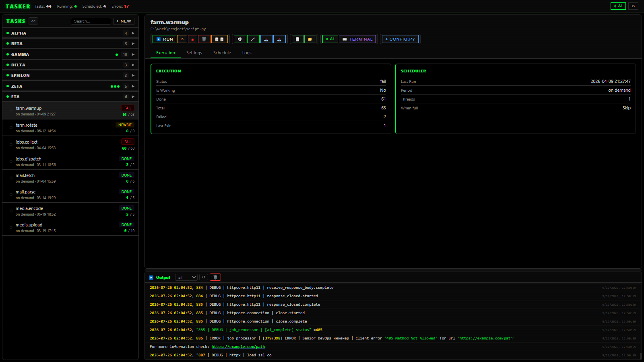Click blue tray icon next to file icon

[279, 39]
